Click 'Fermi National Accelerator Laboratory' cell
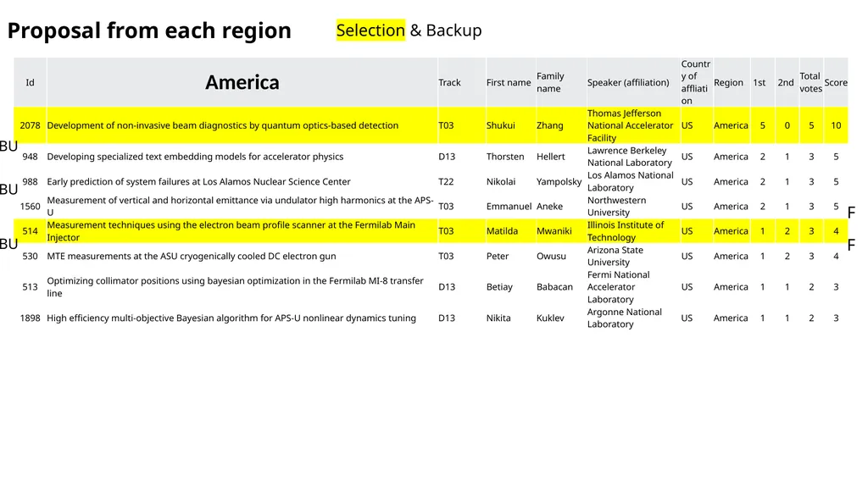Screen dimensions: 868x487 pyautogui.click(x=618, y=287)
